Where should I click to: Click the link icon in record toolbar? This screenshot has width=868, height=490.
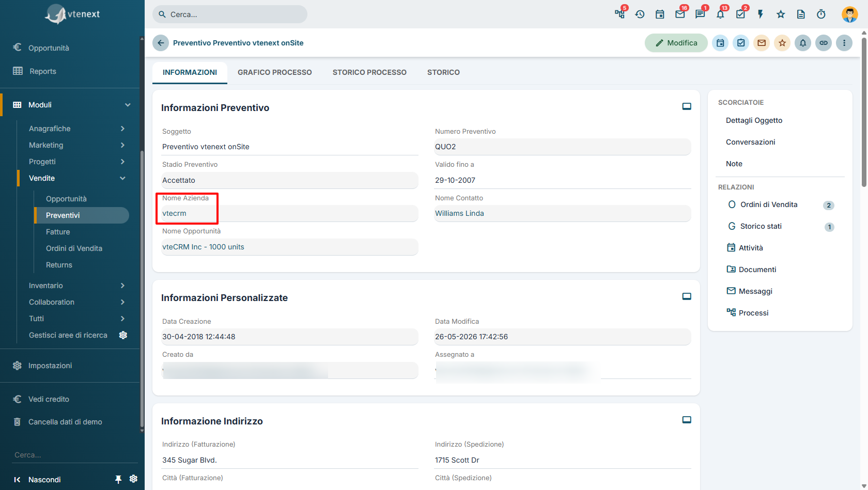tap(824, 43)
